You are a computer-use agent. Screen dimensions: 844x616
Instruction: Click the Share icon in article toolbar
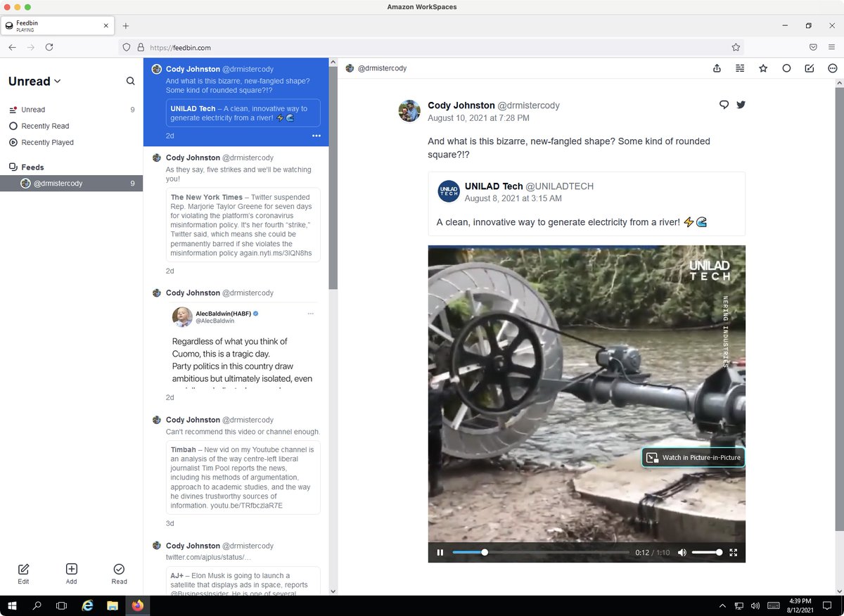[x=717, y=68]
